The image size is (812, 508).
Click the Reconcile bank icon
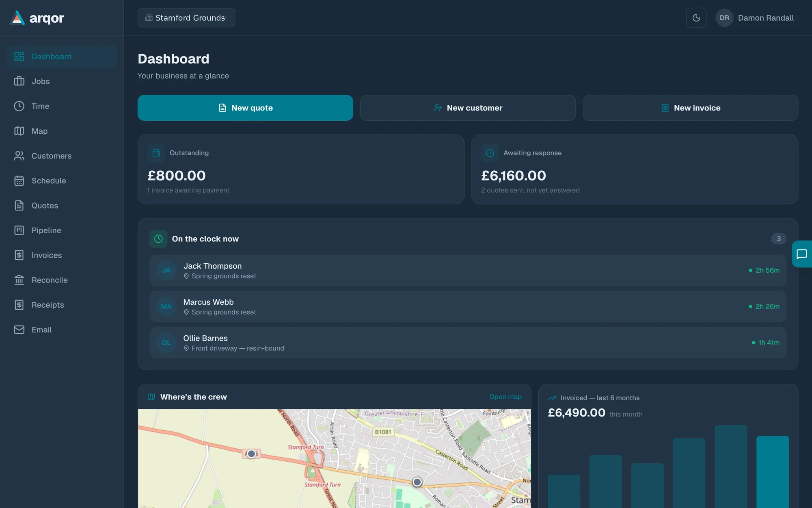pos(19,280)
